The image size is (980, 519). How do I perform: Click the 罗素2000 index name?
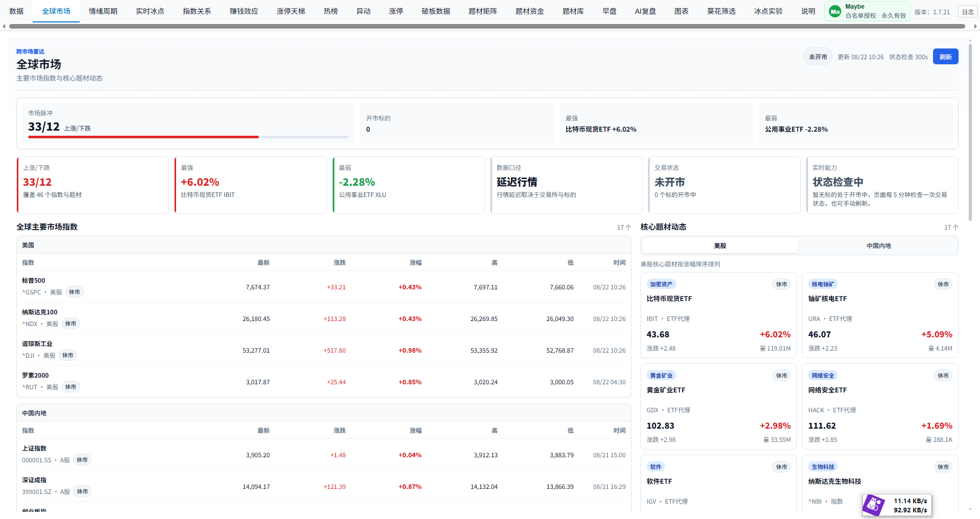[35, 375]
